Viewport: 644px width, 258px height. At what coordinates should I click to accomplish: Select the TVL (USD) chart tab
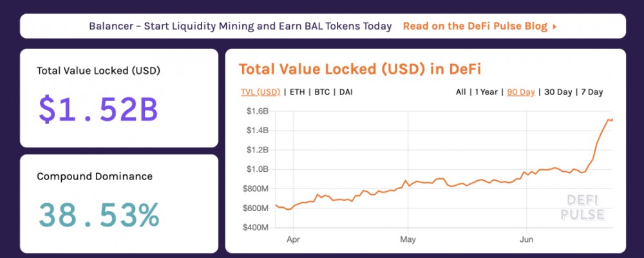(260, 92)
